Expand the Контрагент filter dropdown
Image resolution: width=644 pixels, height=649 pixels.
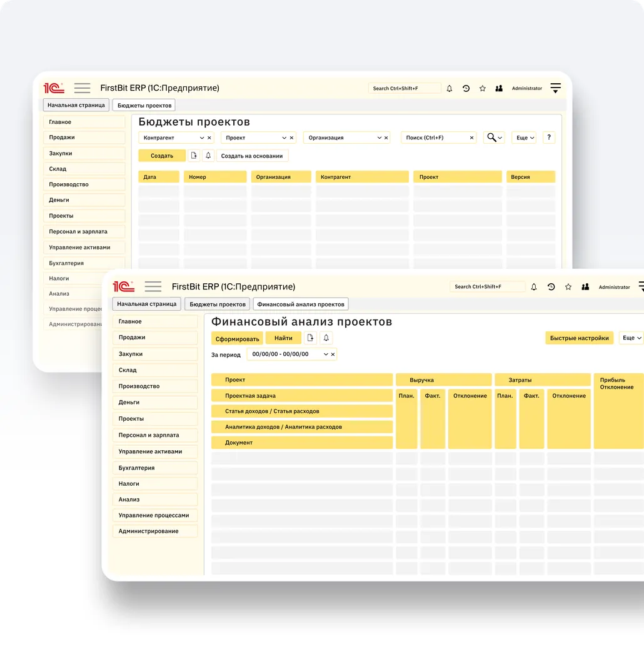pyautogui.click(x=201, y=138)
